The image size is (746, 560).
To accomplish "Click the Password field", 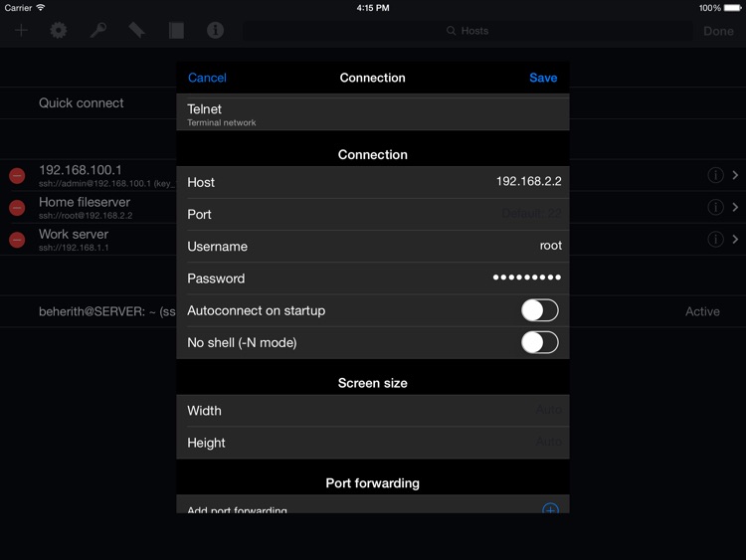I will click(x=373, y=279).
